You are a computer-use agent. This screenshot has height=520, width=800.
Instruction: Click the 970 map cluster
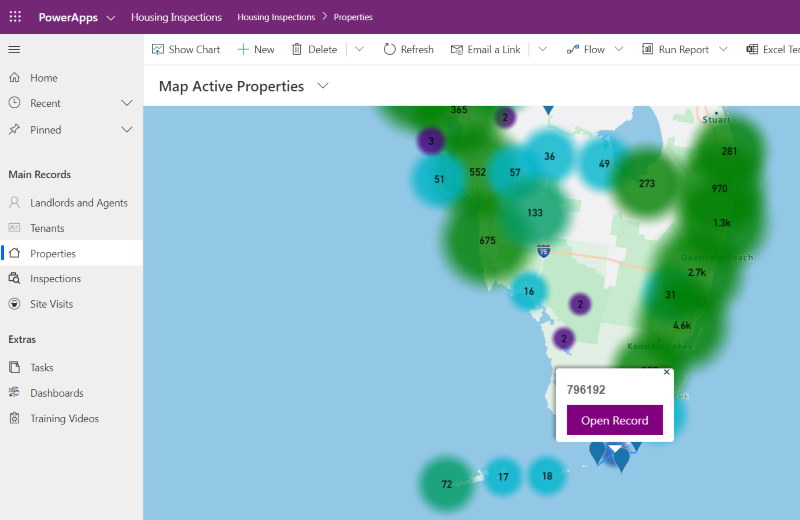(x=719, y=188)
